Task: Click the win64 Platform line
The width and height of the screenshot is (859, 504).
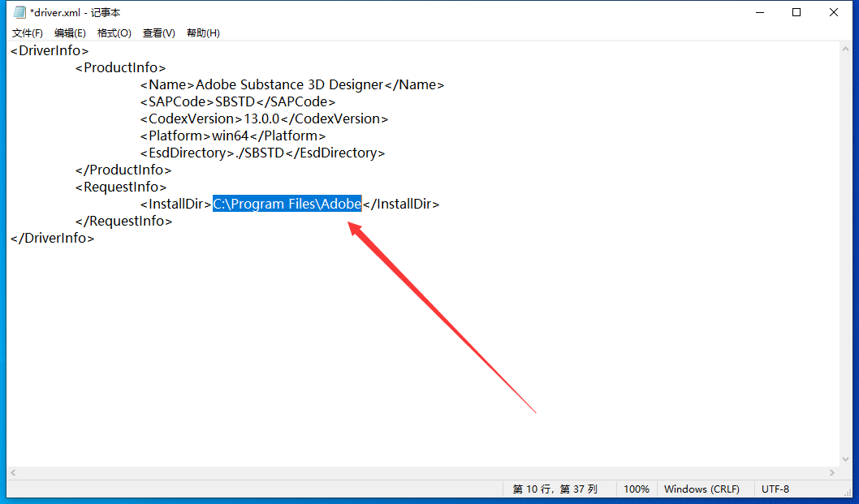Action: (x=233, y=136)
